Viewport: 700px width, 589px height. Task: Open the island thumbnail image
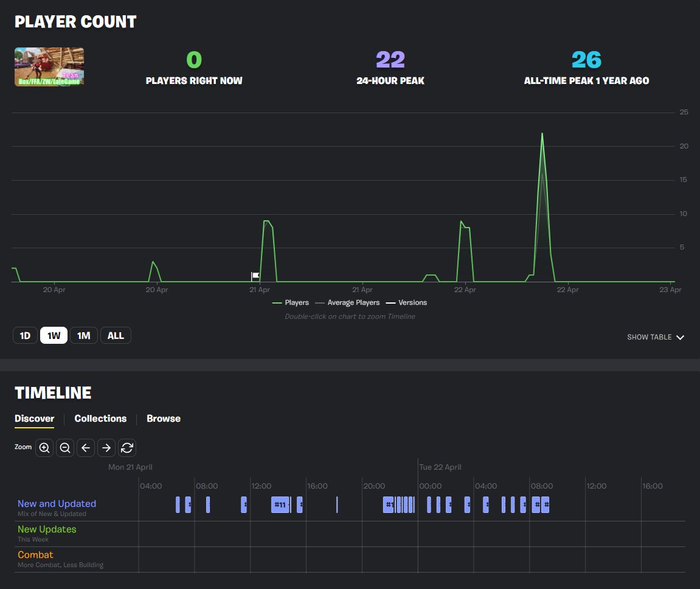click(x=49, y=66)
